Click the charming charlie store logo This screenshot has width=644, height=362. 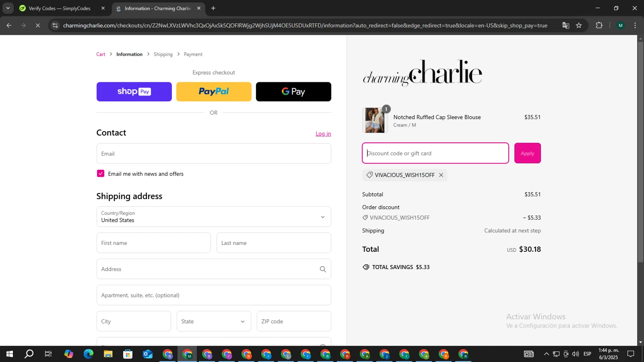(422, 72)
